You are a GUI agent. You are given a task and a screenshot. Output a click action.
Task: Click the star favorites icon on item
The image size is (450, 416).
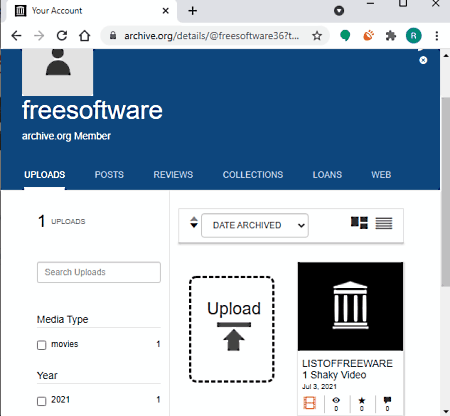click(362, 400)
